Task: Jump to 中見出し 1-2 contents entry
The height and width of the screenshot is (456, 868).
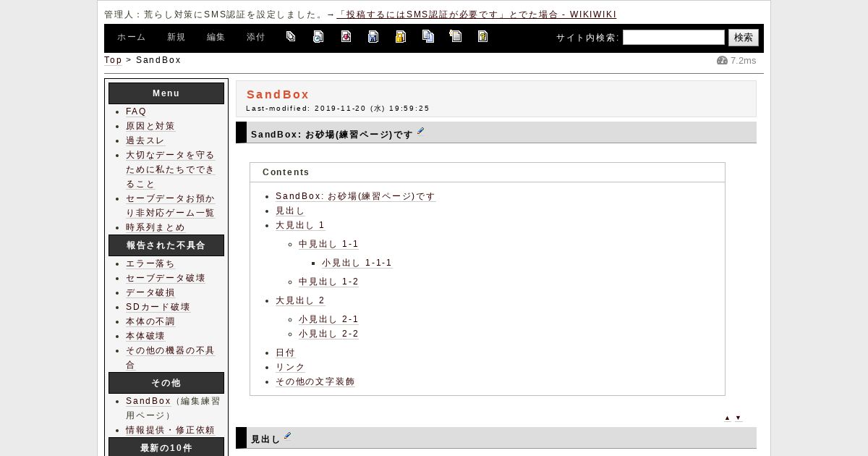Action: pyautogui.click(x=328, y=282)
